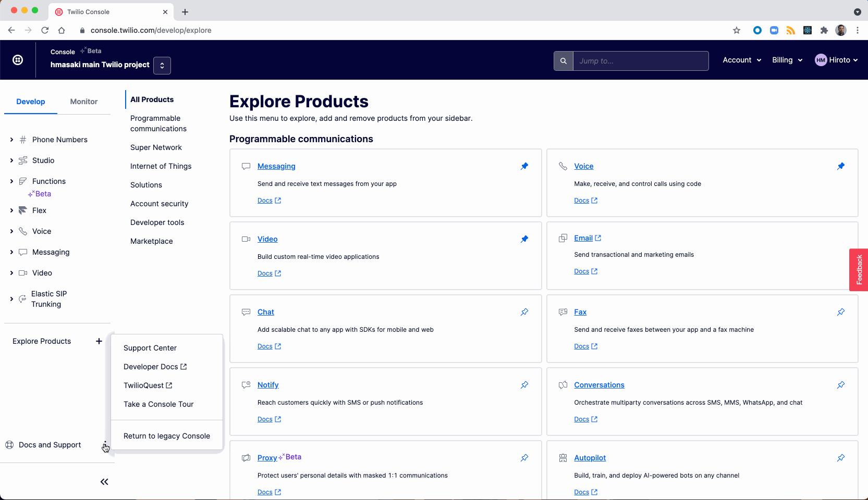868x500 pixels.
Task: Focus the Jump to search field
Action: (641, 61)
